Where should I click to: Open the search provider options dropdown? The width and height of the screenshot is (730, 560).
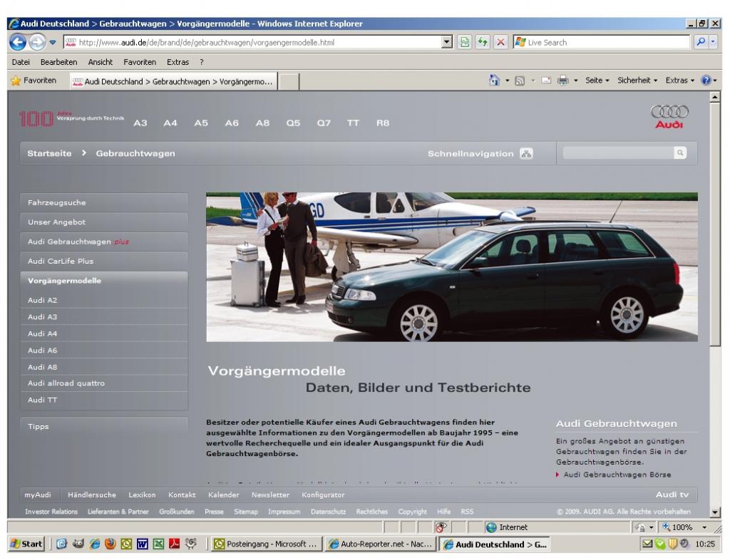(713, 42)
